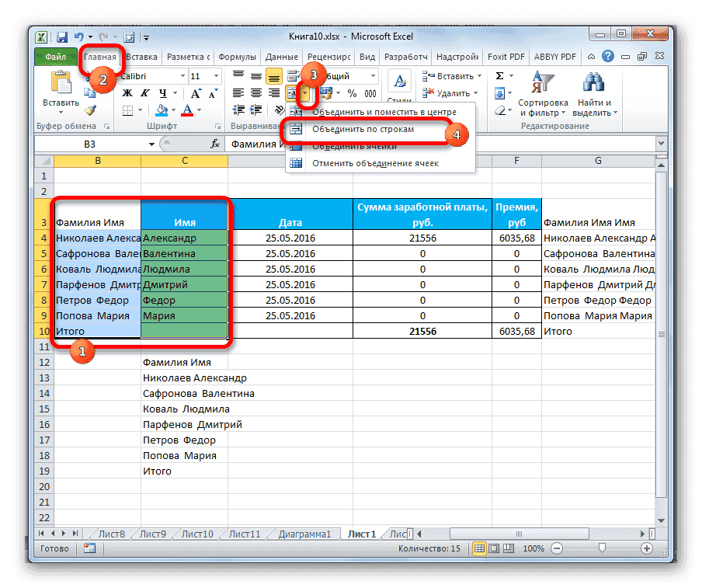The height and width of the screenshot is (588, 702).
Task: Open the Format Painter tool
Action: coord(90,110)
